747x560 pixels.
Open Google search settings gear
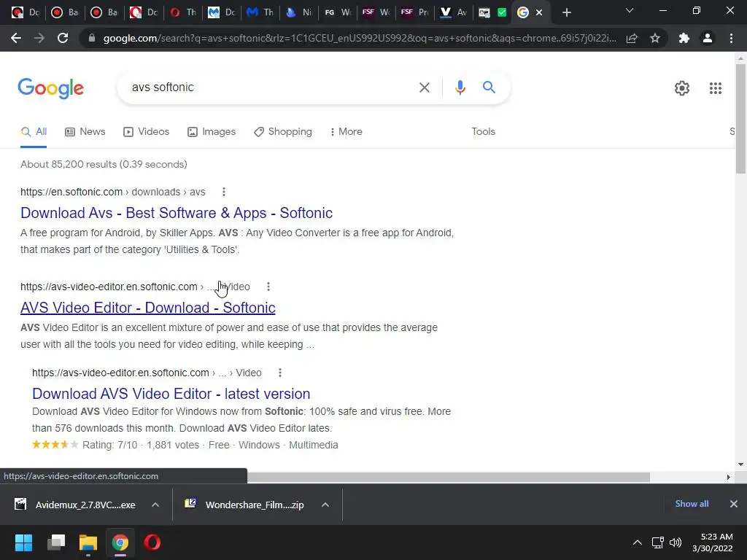click(682, 88)
